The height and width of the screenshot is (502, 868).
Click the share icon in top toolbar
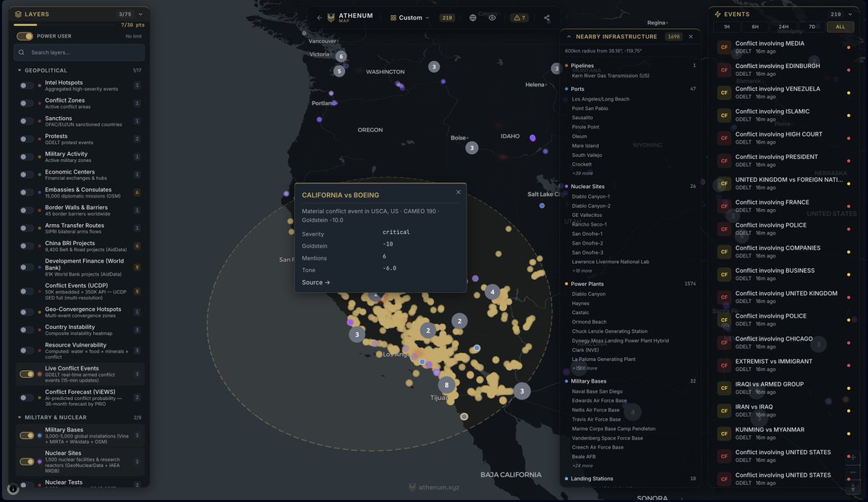click(x=547, y=17)
